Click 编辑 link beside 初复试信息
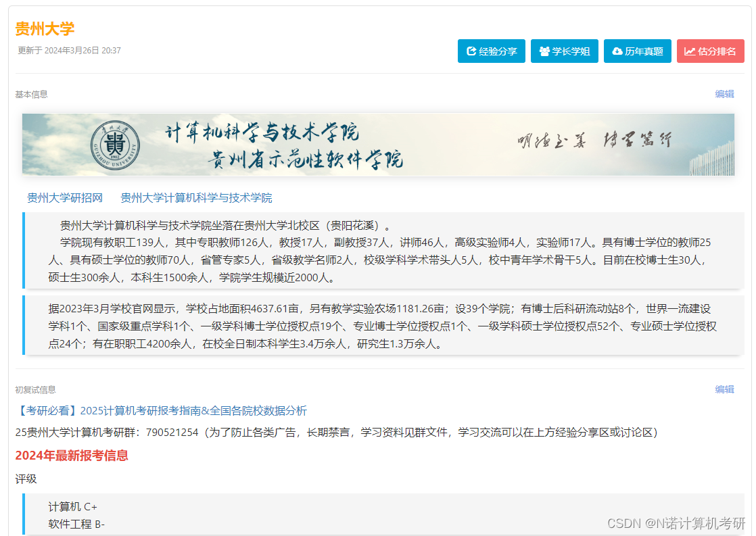756x536 pixels. (x=724, y=389)
